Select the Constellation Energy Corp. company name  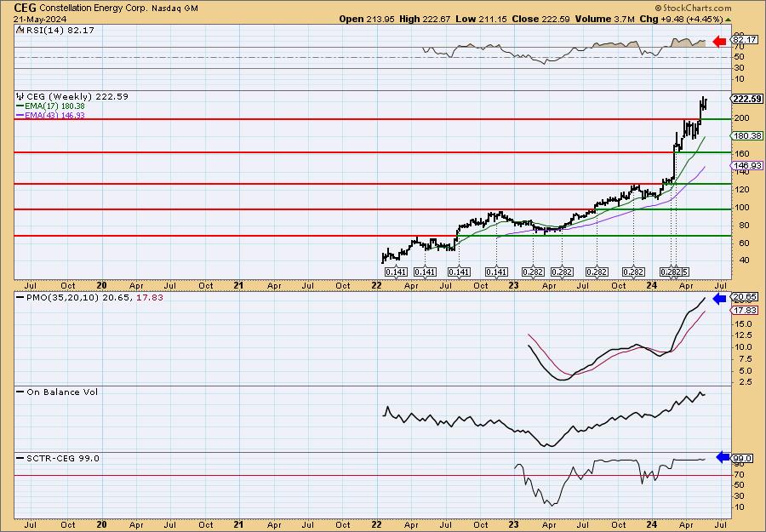point(93,9)
